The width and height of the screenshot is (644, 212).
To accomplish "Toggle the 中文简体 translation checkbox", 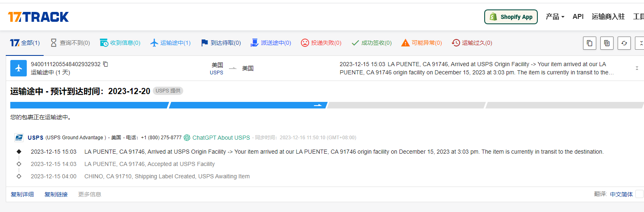I will (639, 194).
